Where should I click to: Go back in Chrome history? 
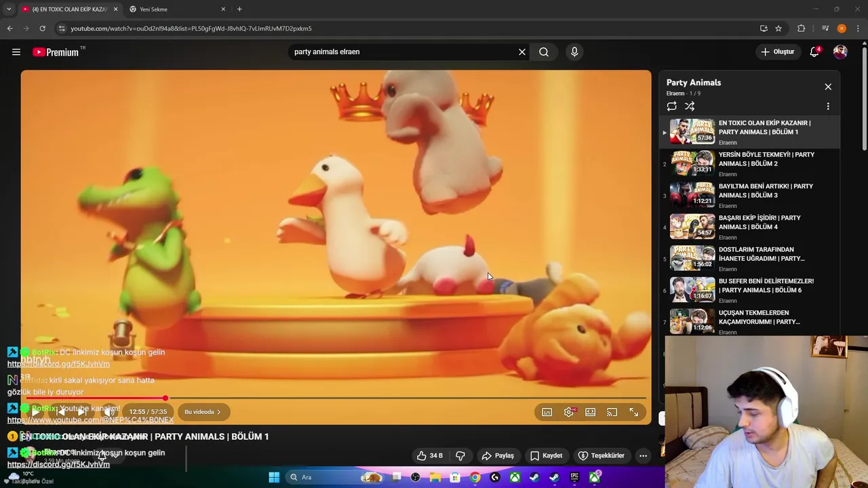(x=9, y=28)
